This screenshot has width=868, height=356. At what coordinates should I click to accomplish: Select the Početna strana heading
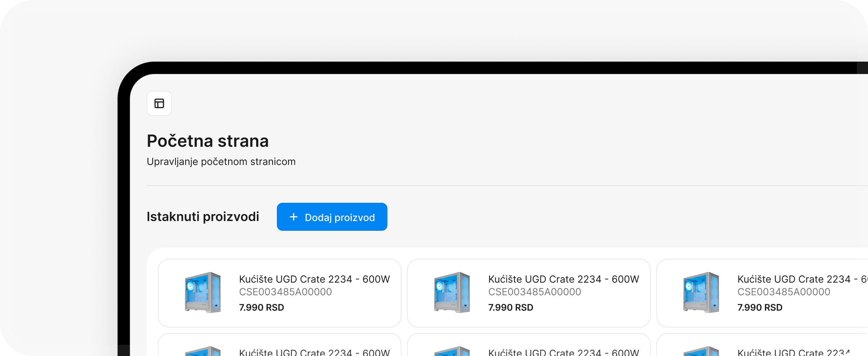click(x=208, y=141)
